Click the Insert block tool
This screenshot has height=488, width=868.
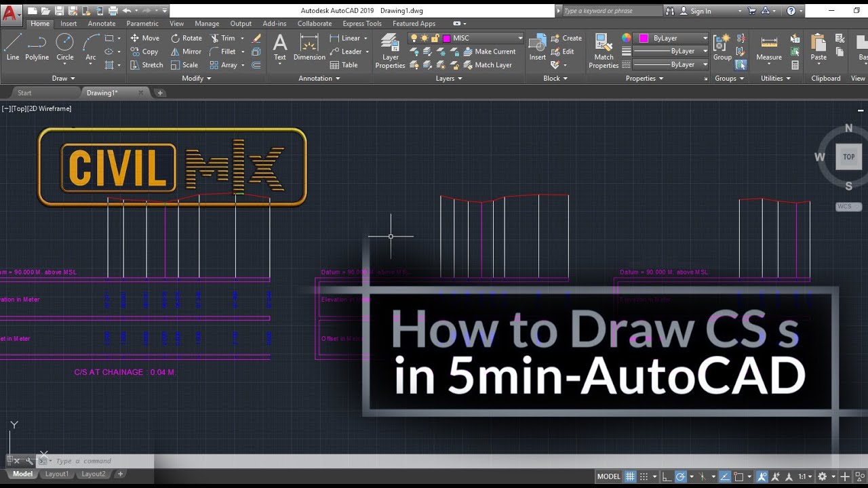pyautogui.click(x=537, y=47)
